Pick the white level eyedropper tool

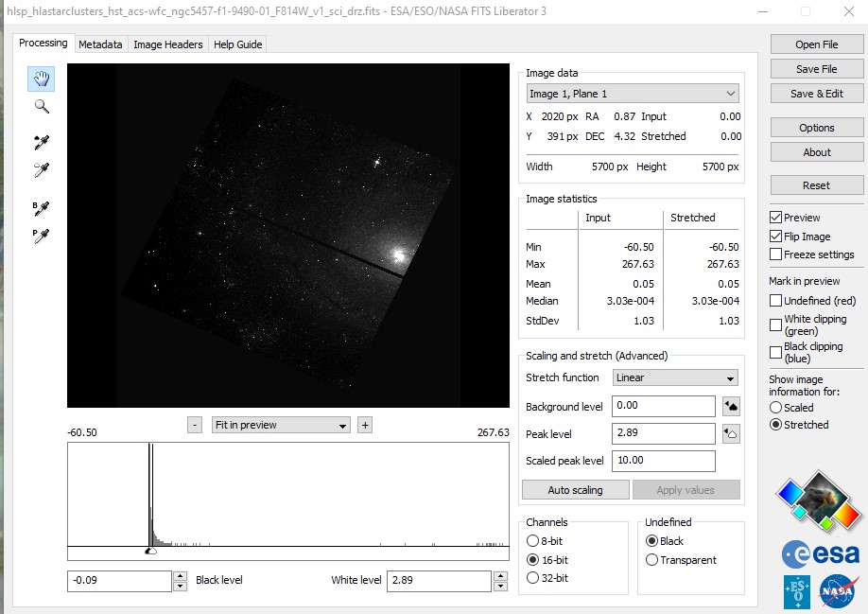click(42, 170)
